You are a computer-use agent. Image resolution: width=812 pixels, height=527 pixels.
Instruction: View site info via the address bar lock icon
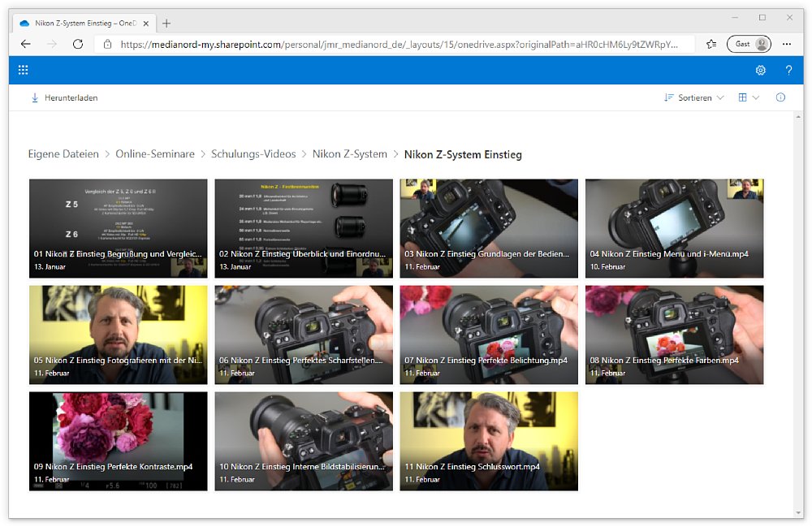coord(108,45)
